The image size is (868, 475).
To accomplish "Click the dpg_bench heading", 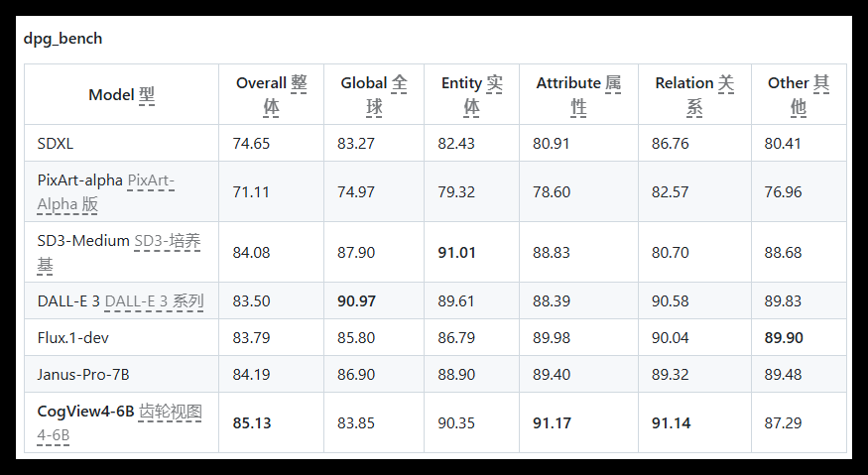I will coord(62,39).
